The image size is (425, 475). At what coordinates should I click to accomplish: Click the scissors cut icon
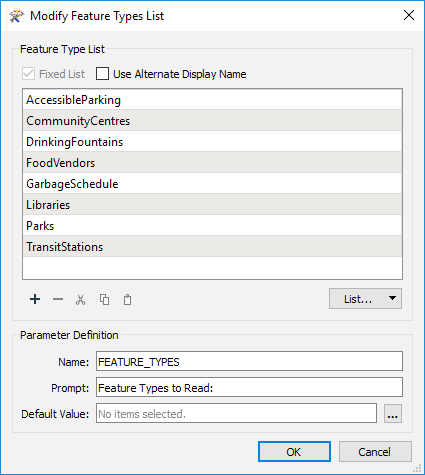[81, 300]
